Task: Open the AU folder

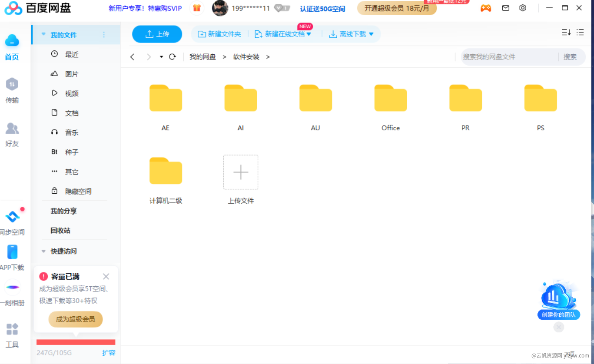Action: 315,98
